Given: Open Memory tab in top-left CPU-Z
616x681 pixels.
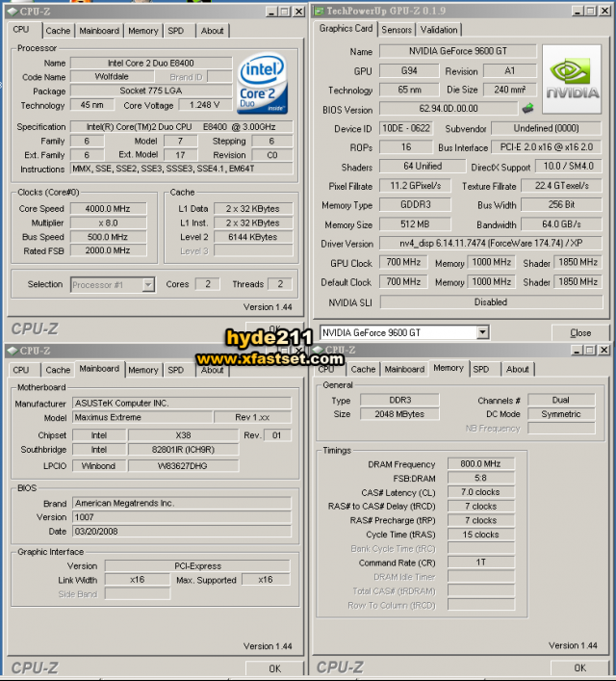Looking at the screenshot, I should point(142,31).
